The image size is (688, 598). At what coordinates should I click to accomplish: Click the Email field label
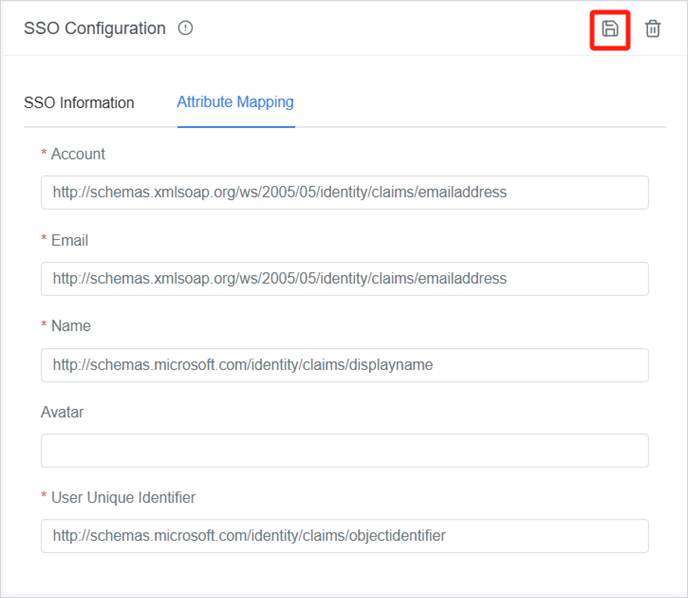69,240
